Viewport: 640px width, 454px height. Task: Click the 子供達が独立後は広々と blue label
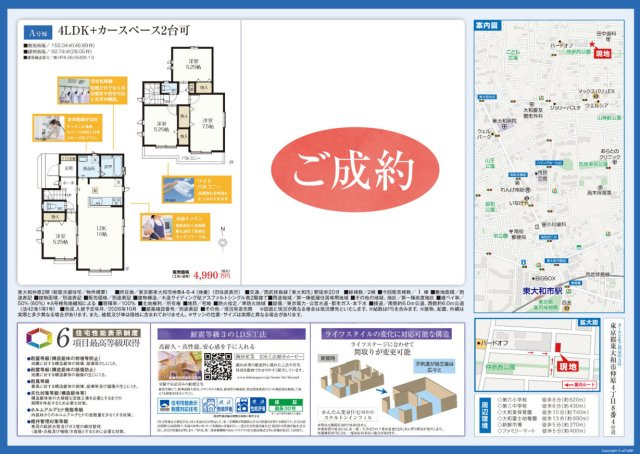click(x=435, y=366)
